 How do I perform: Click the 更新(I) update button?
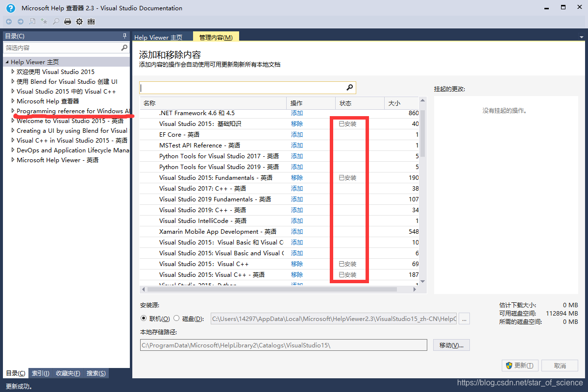pos(520,366)
